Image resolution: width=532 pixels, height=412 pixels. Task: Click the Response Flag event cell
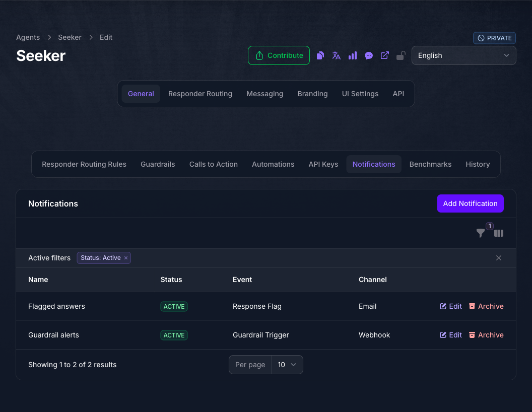[x=257, y=307]
